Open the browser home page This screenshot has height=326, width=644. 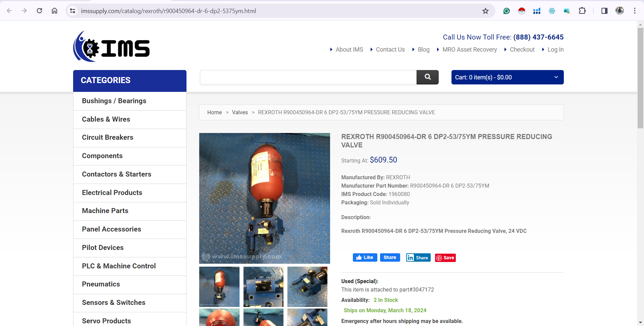[54, 11]
